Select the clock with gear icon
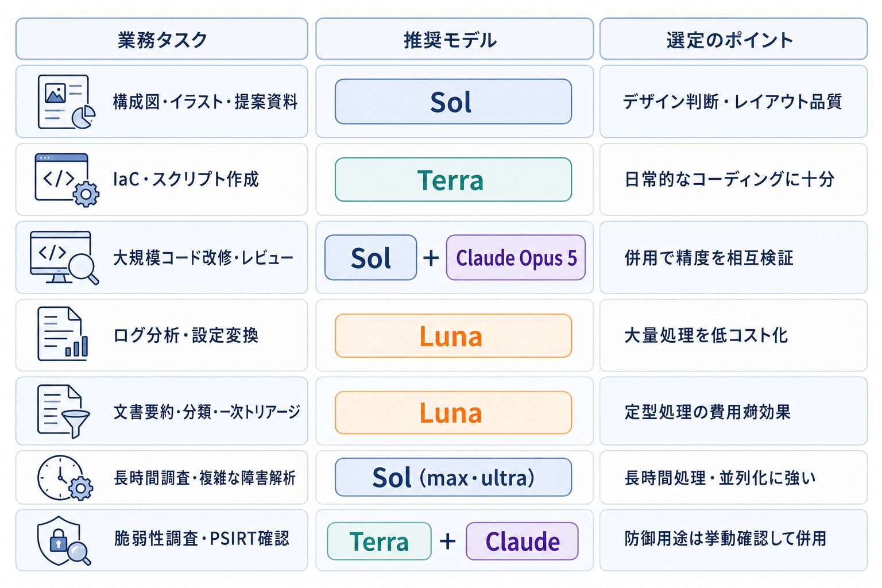Screen dimensions: 882x588 65,478
